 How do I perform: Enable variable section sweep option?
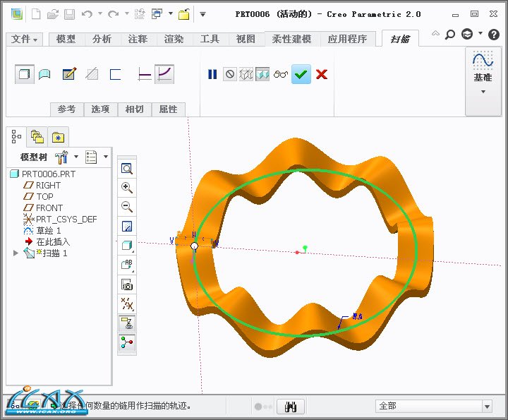(164, 74)
